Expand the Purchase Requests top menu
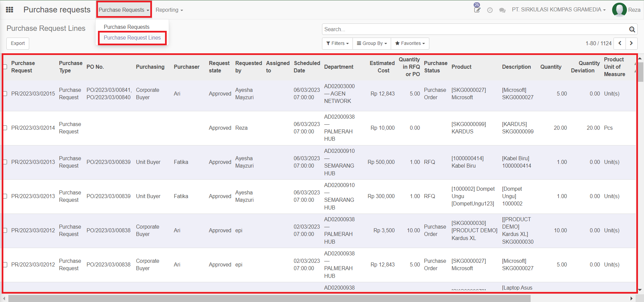 (x=124, y=10)
